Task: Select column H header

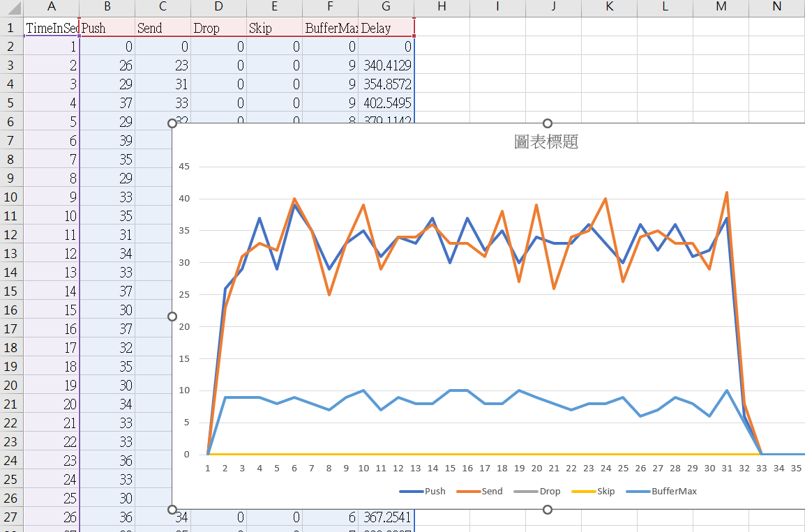Action: point(442,8)
